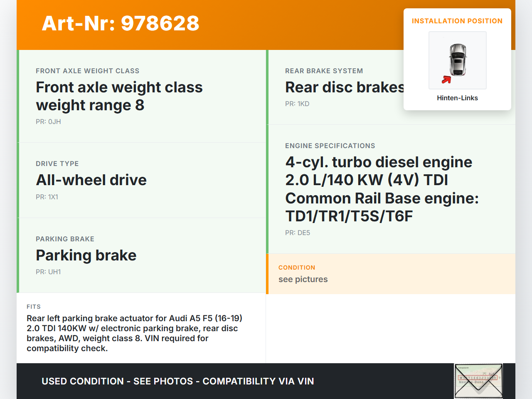Viewport: 532px width, 399px height.
Task: Click the Art-Nr 978628 title
Action: coord(121,23)
